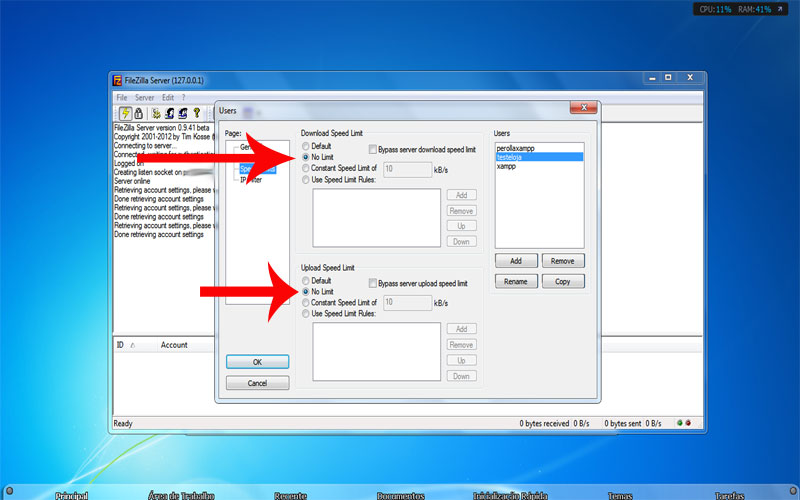Click the 'Server online' log line
The width and height of the screenshot is (800, 500).
coord(132,181)
